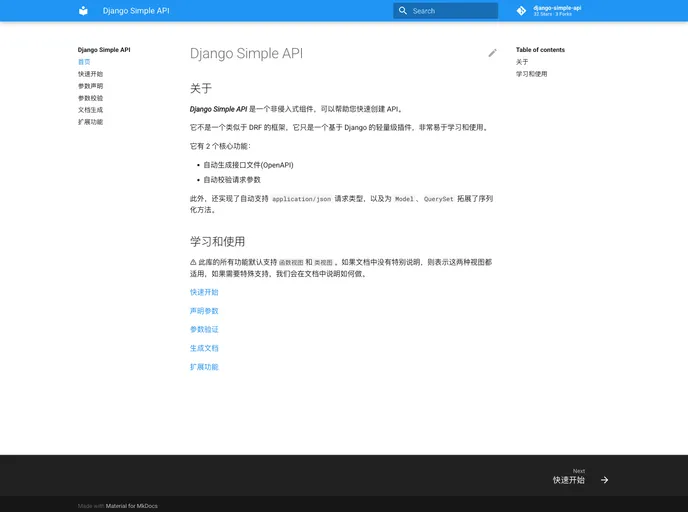Select 首页 in the sidebar navigation

tap(84, 62)
